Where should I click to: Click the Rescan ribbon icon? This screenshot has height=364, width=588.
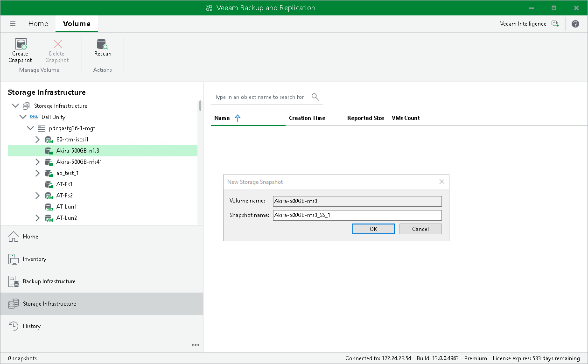click(102, 44)
